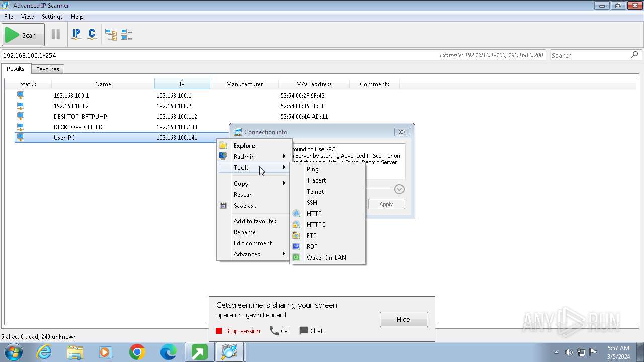
Task: Click the Radmin icon in context menu
Action: point(223,156)
